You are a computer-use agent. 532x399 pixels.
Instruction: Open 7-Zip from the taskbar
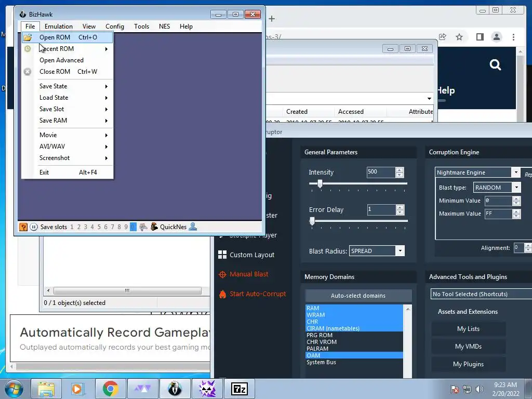(x=240, y=389)
